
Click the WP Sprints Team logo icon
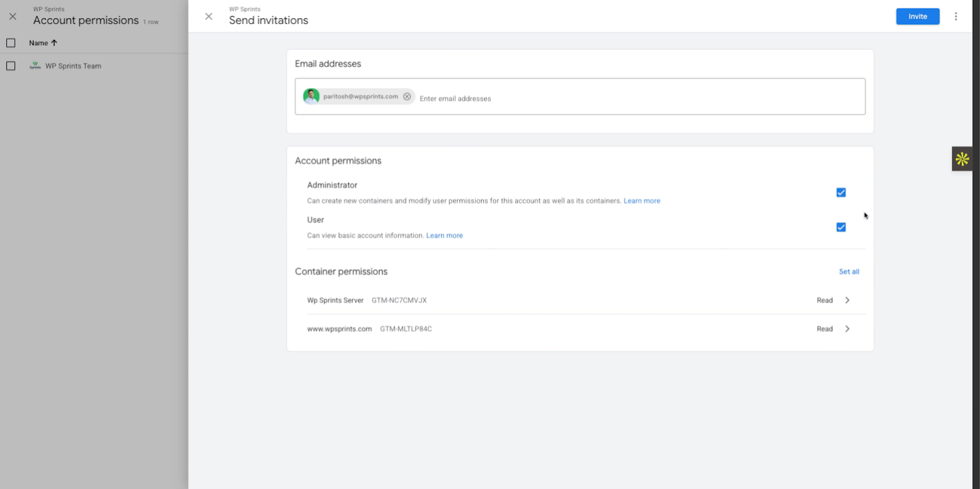35,66
